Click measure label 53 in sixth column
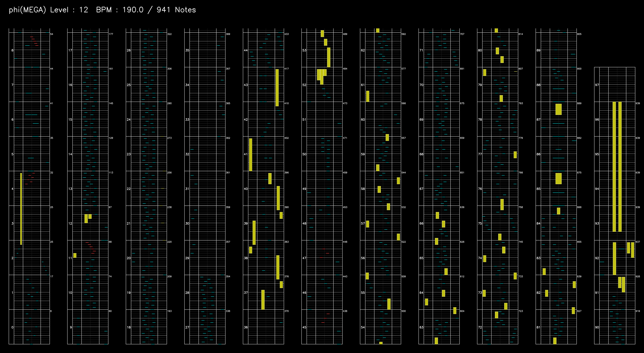Screen dimensions: 644x353 click(304, 50)
